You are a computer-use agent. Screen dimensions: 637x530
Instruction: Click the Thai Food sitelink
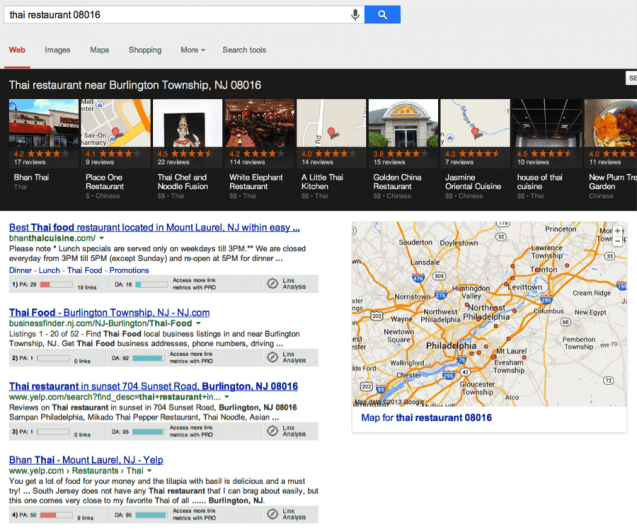coord(84,270)
